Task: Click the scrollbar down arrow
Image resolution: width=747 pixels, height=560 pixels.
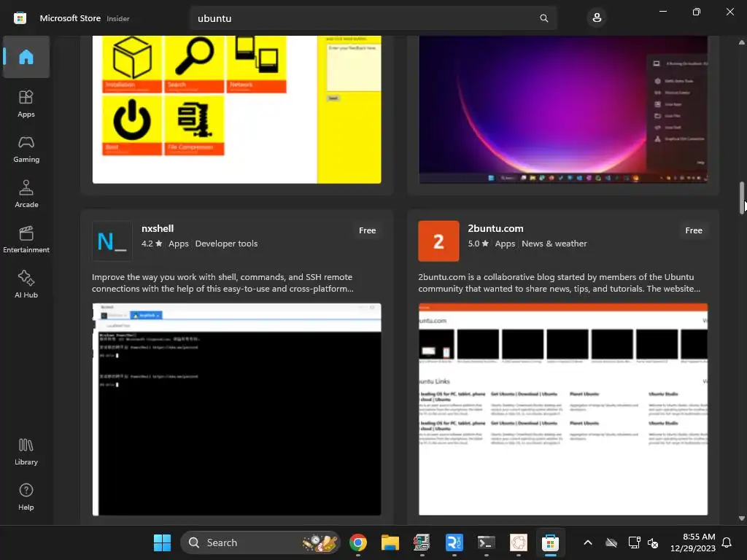Action: click(742, 518)
